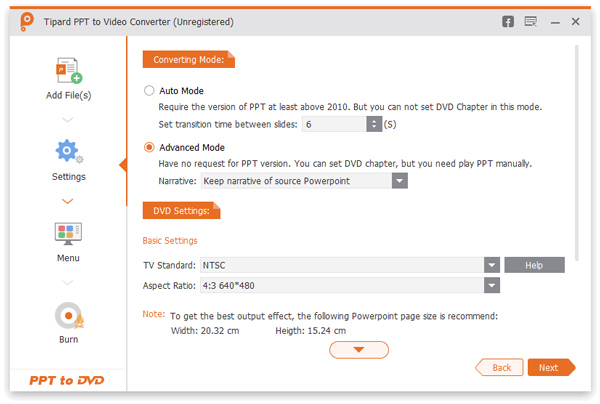Open the TV Standard dropdown arrow
Screen dimensions: 600x404
(x=492, y=265)
